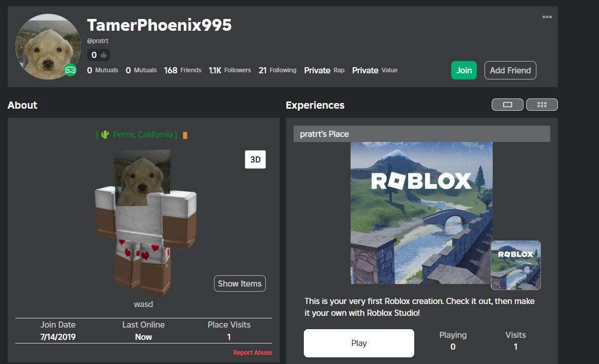Click the Report Abuse link
599x364 pixels.
[253, 353]
